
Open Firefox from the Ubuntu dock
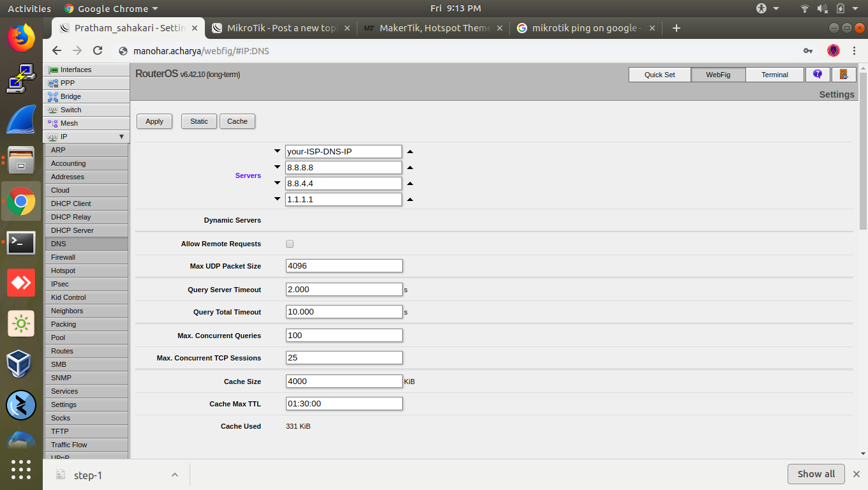point(21,37)
